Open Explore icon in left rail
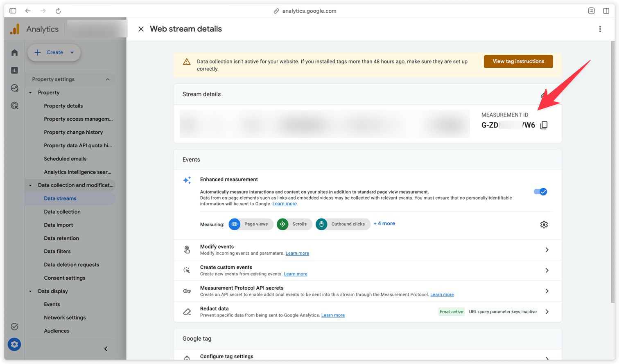The image size is (619, 364). point(15,88)
